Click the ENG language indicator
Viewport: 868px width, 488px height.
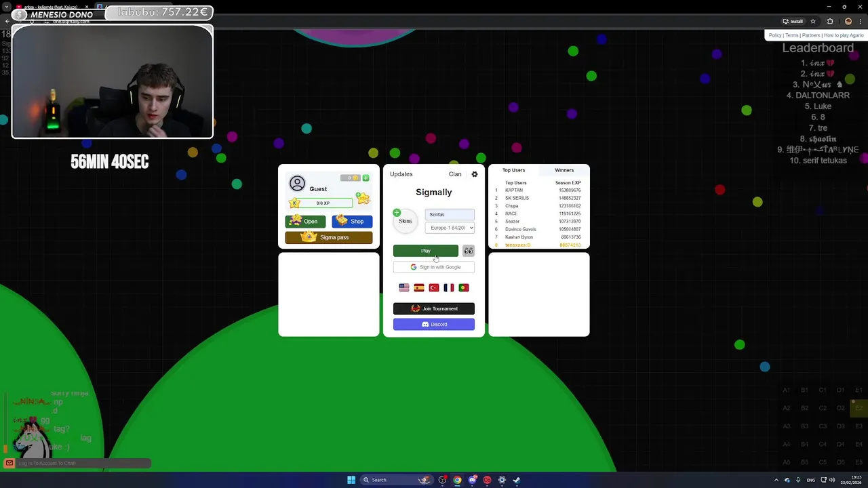(x=810, y=480)
